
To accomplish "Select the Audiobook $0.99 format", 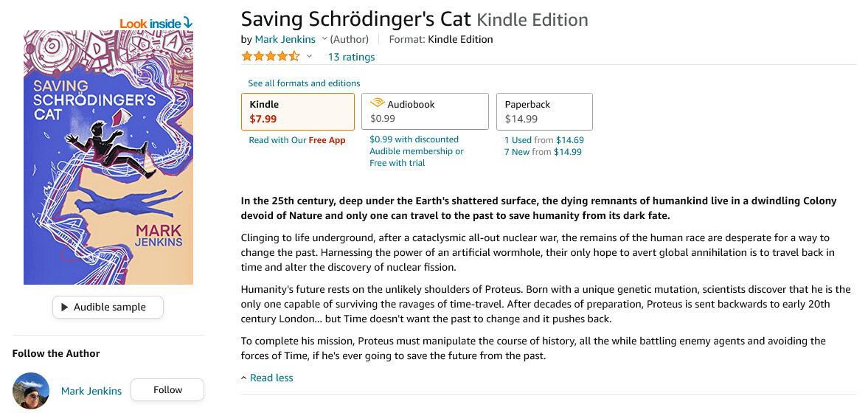I will click(425, 111).
